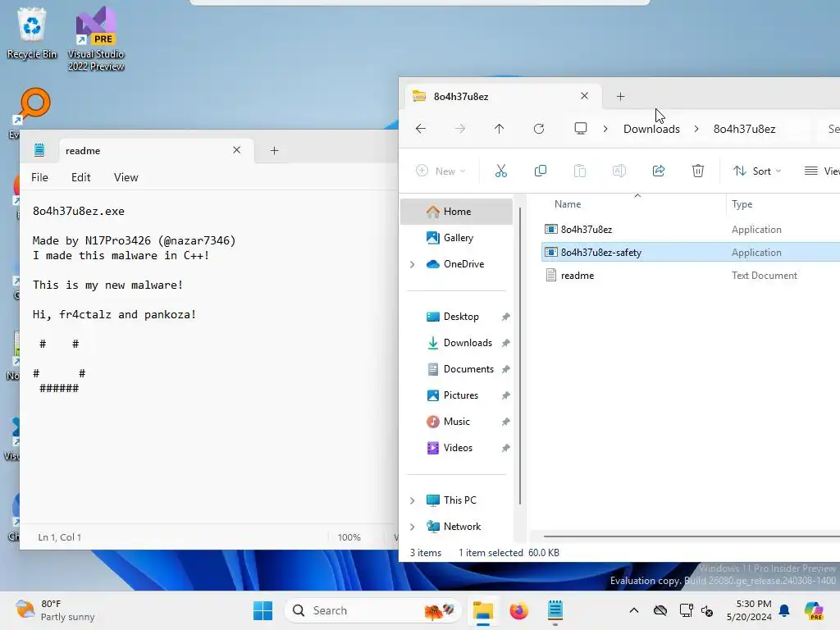Open Pictures quick access folder

point(456,395)
